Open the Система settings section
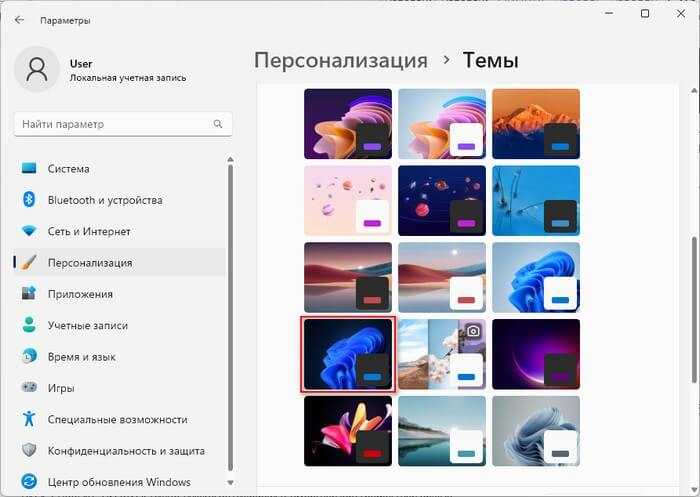This screenshot has width=700, height=497. point(120,169)
